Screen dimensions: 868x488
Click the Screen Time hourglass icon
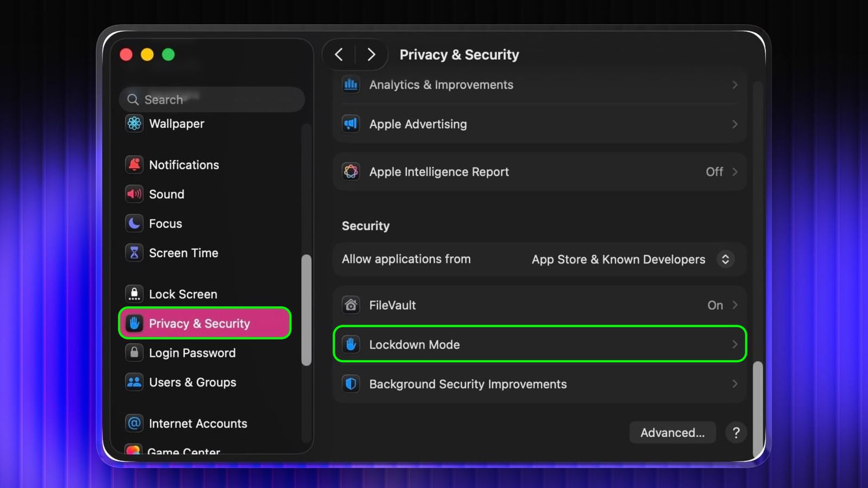pos(134,253)
